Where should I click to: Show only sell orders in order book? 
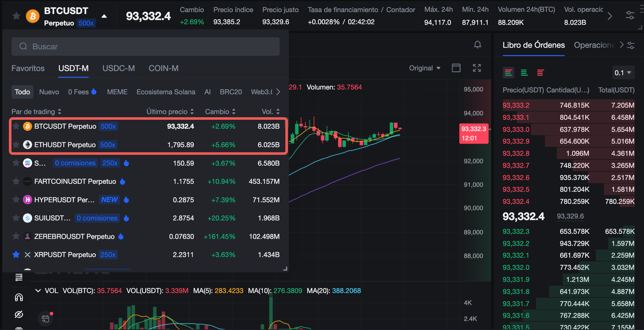(x=540, y=73)
